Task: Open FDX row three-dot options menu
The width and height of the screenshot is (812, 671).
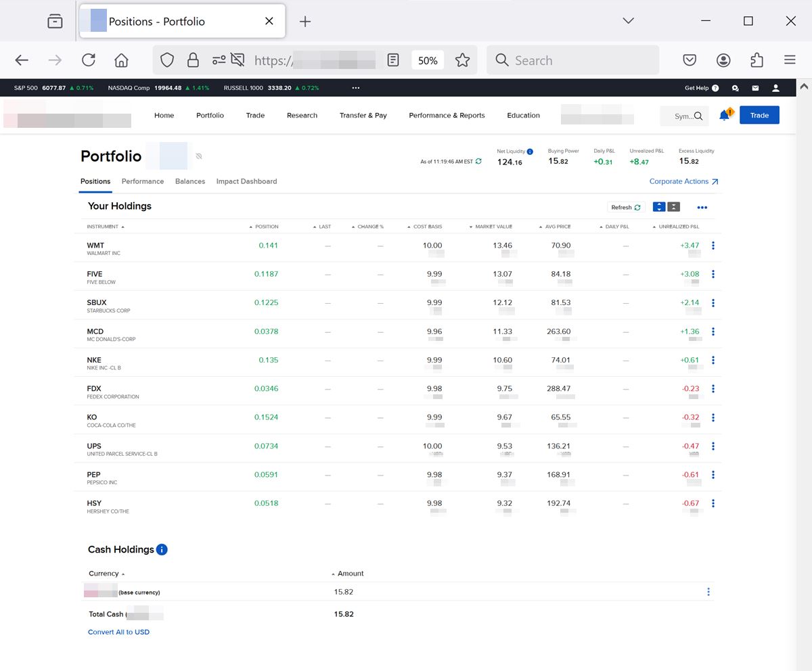Action: point(713,389)
